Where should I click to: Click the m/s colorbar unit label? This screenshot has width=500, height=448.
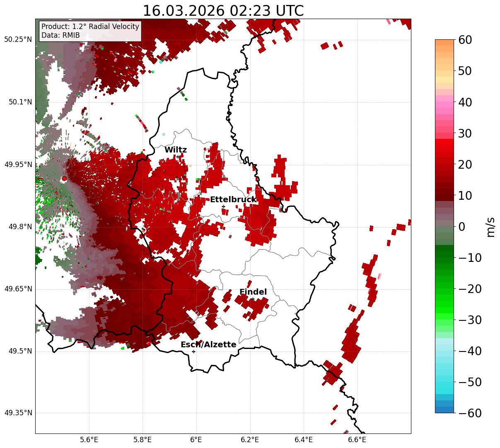(490, 226)
